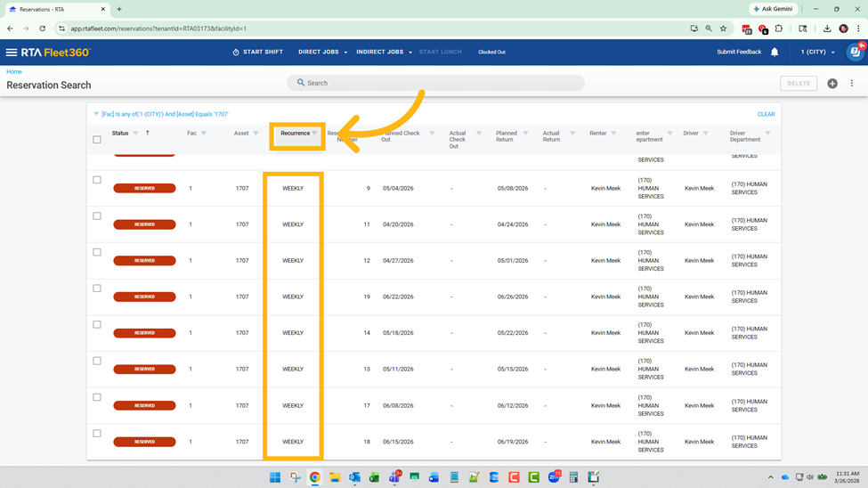Click the notifications bell icon

point(775,53)
